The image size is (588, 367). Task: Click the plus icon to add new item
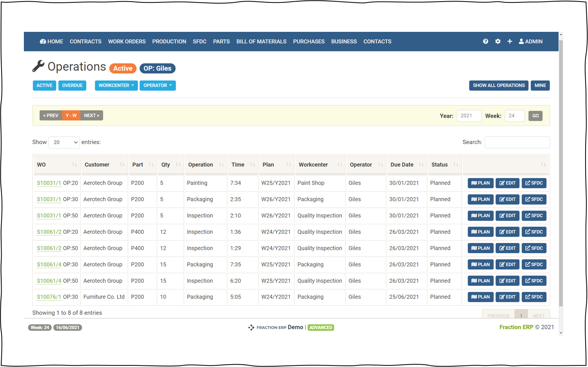coord(510,41)
